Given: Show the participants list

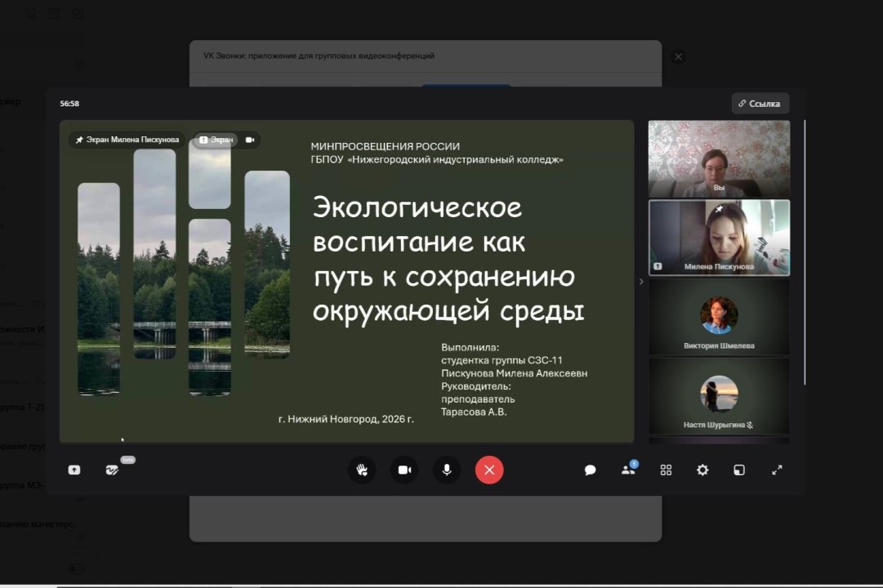Looking at the screenshot, I should [x=628, y=470].
